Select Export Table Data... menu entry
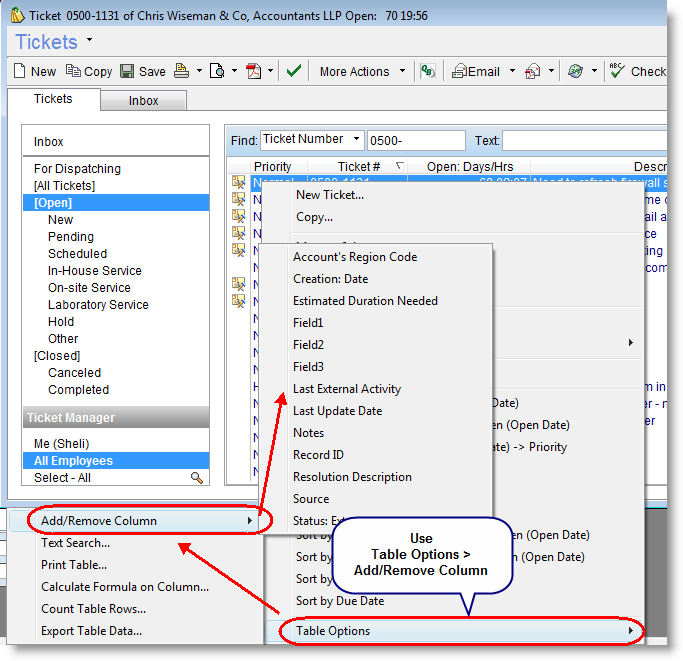683x661 pixels. [92, 631]
